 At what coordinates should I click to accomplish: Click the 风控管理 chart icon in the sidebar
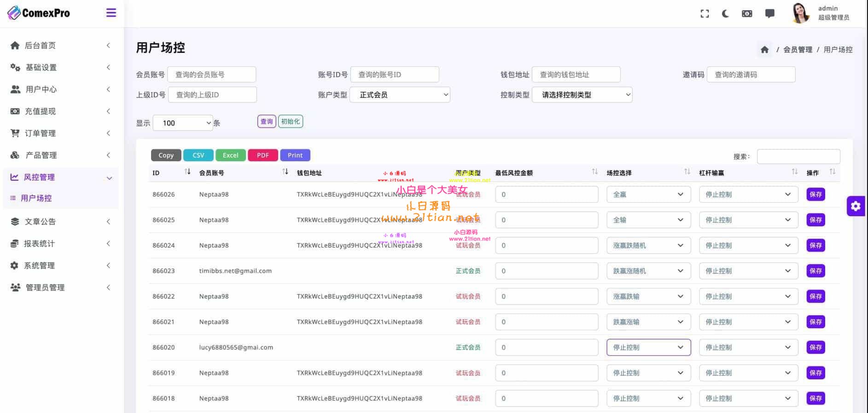[x=15, y=177]
